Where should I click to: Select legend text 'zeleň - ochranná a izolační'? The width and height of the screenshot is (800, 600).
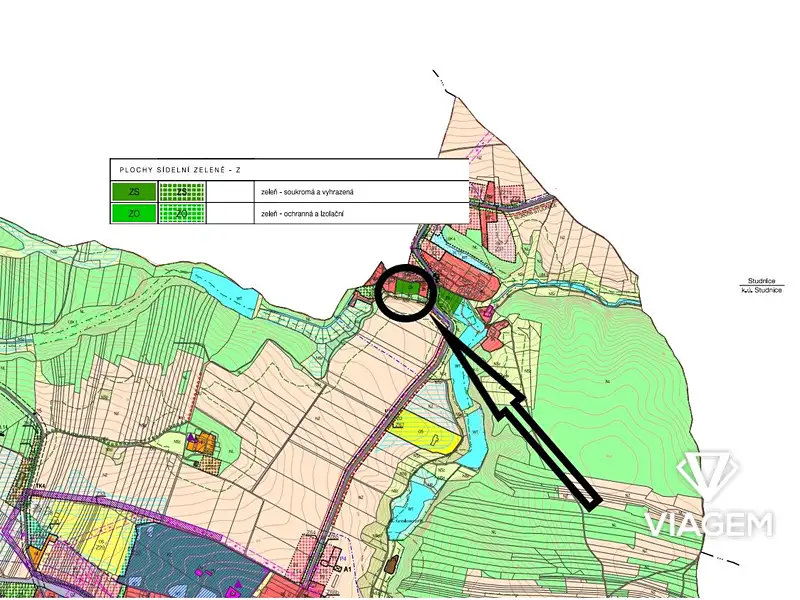click(302, 214)
